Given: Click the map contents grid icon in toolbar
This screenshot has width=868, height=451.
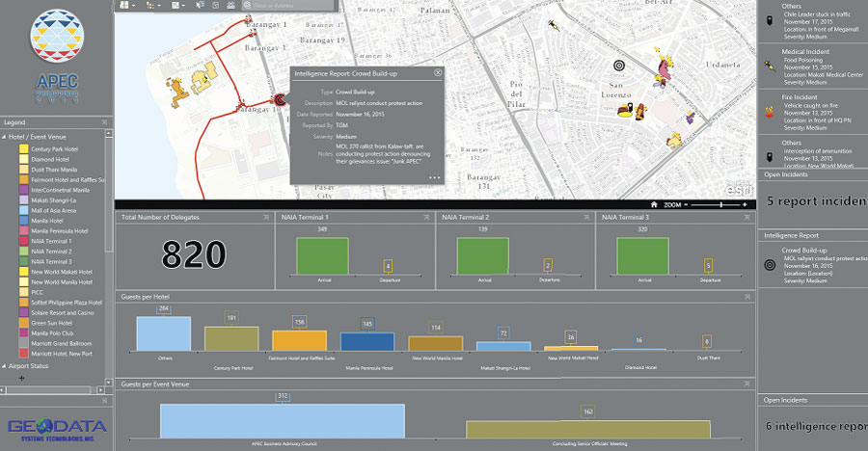Looking at the screenshot, I should point(176,5).
